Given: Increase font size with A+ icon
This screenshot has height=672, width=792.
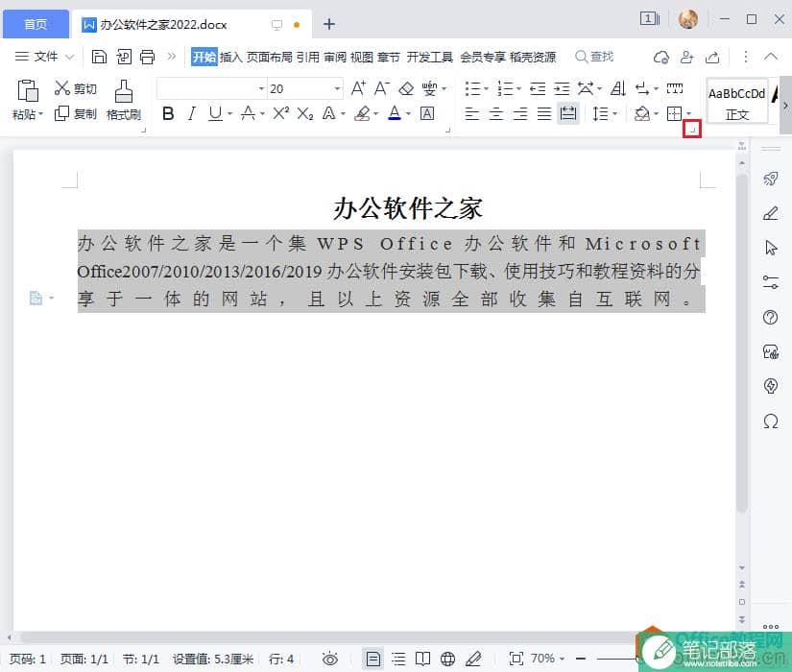Looking at the screenshot, I should click(x=358, y=89).
